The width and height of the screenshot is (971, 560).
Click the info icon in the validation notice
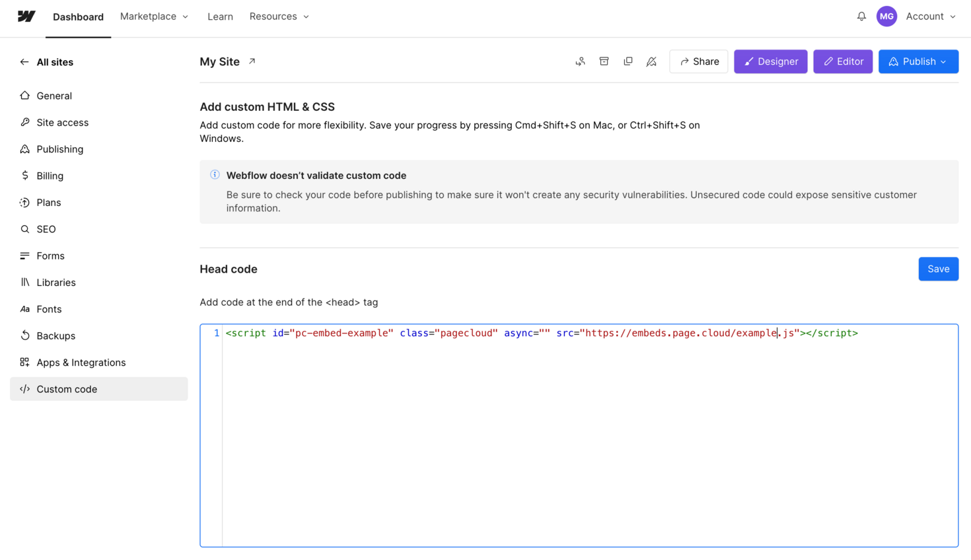[x=215, y=174]
